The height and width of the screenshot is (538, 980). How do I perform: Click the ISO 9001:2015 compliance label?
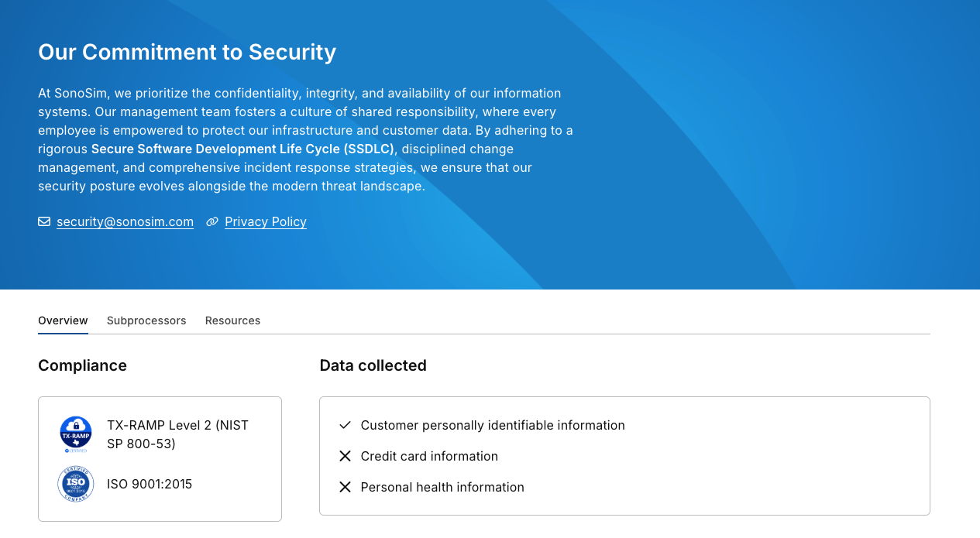pos(150,484)
